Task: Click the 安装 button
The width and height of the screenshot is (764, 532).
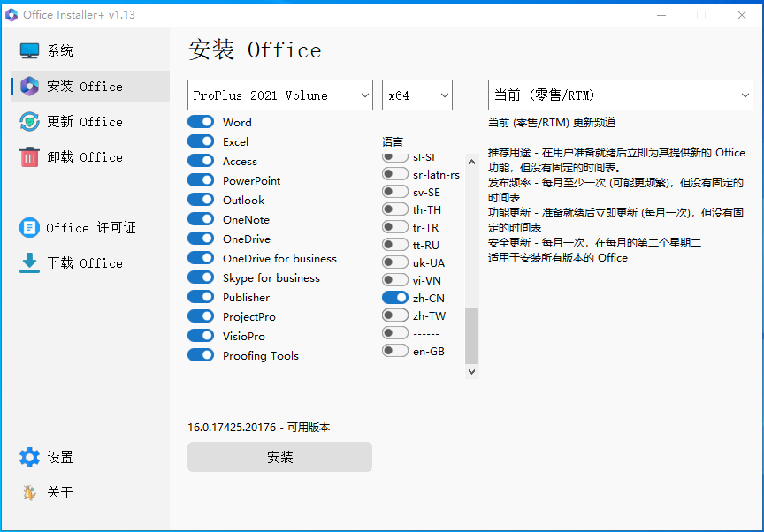Action: [x=279, y=457]
